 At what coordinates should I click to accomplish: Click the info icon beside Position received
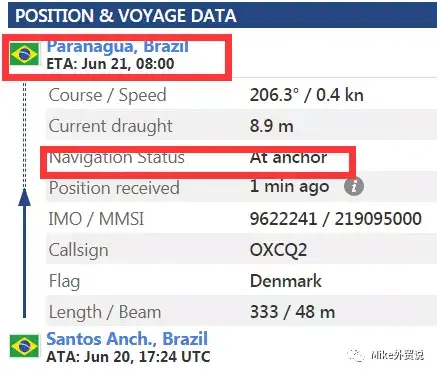[x=354, y=187]
